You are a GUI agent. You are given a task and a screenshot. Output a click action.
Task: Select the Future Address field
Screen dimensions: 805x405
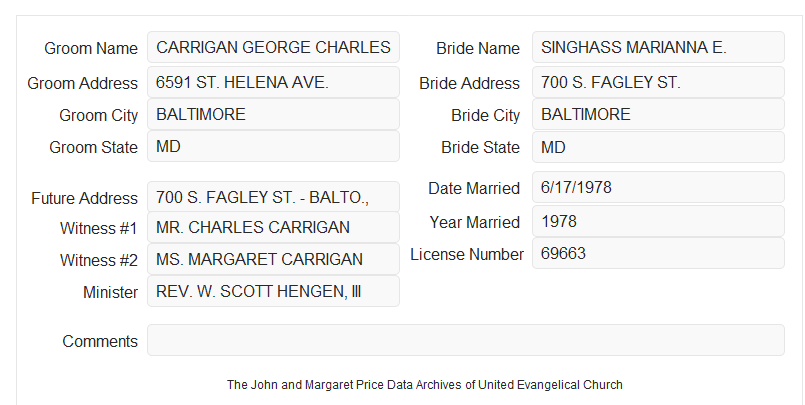click(x=273, y=197)
